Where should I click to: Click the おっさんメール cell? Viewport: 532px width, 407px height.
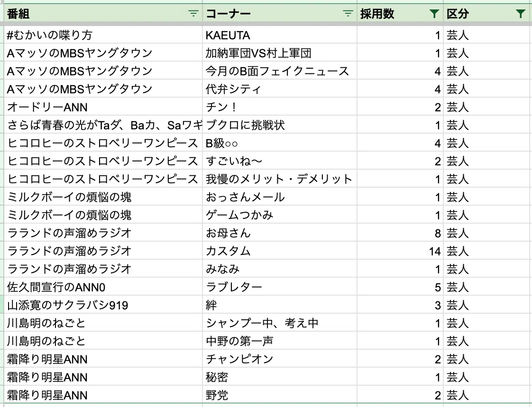280,197
